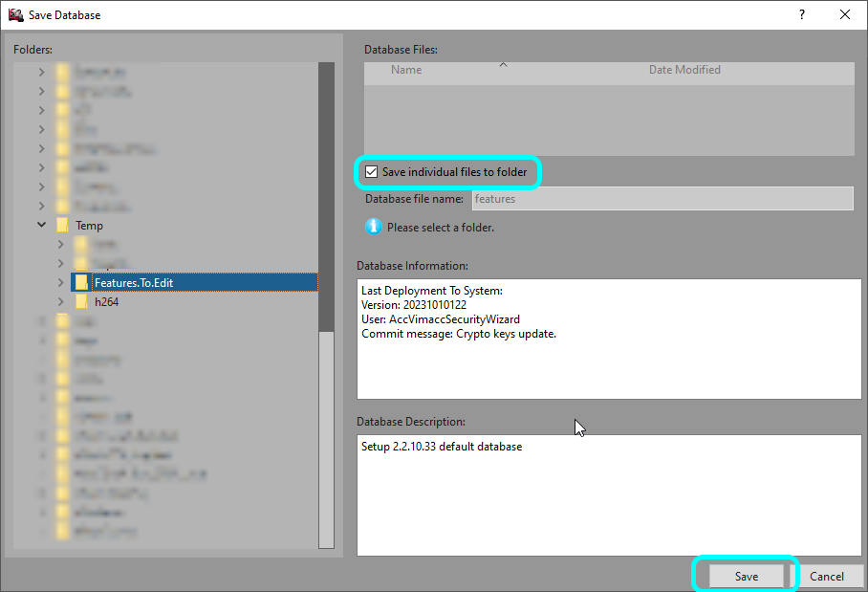Click inside the Database Description text box

click(608, 495)
